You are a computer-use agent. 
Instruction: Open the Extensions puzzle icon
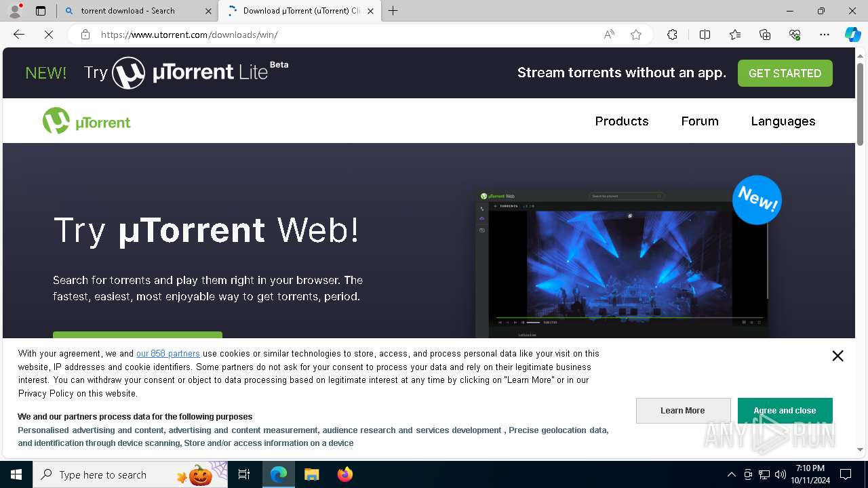pyautogui.click(x=672, y=35)
